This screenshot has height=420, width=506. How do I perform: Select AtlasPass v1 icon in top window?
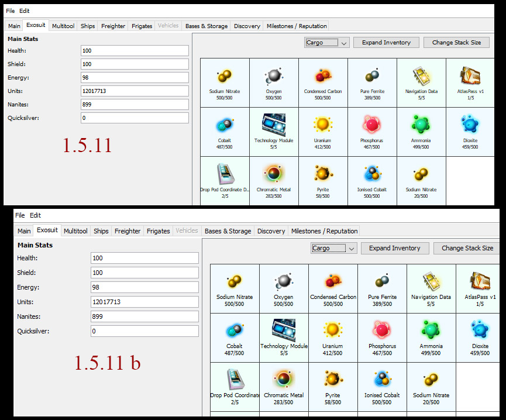coord(470,76)
